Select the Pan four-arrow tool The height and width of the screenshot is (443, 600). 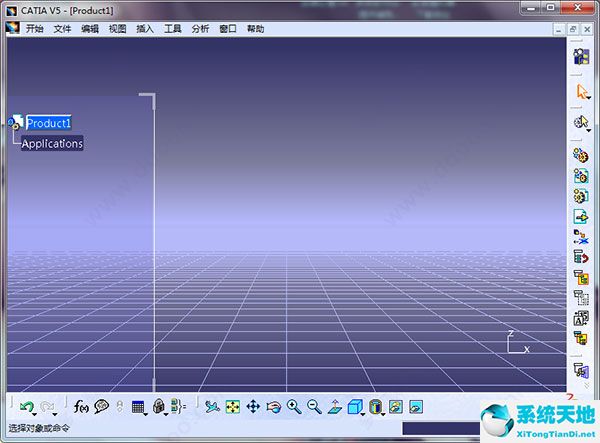253,407
